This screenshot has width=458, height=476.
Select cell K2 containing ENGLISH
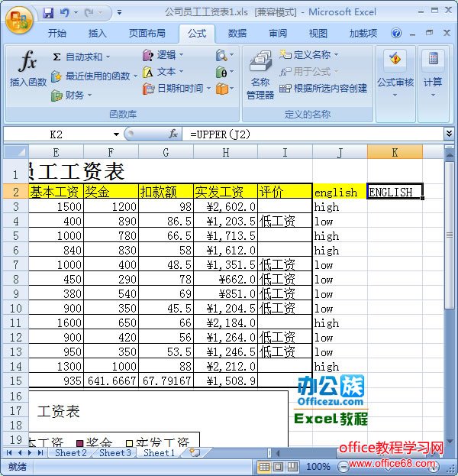(x=395, y=192)
